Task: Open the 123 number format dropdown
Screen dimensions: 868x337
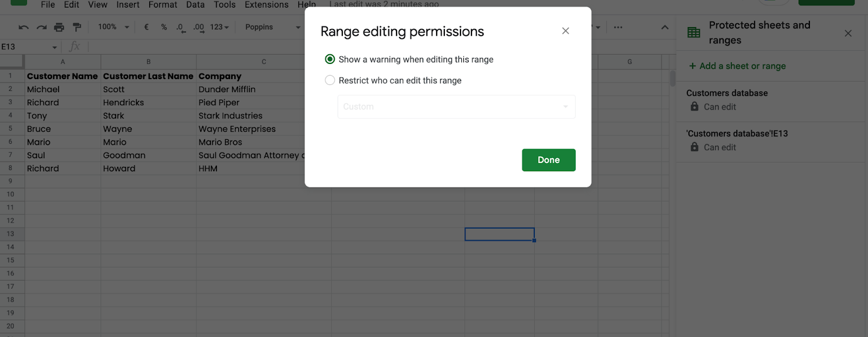Action: pos(220,27)
